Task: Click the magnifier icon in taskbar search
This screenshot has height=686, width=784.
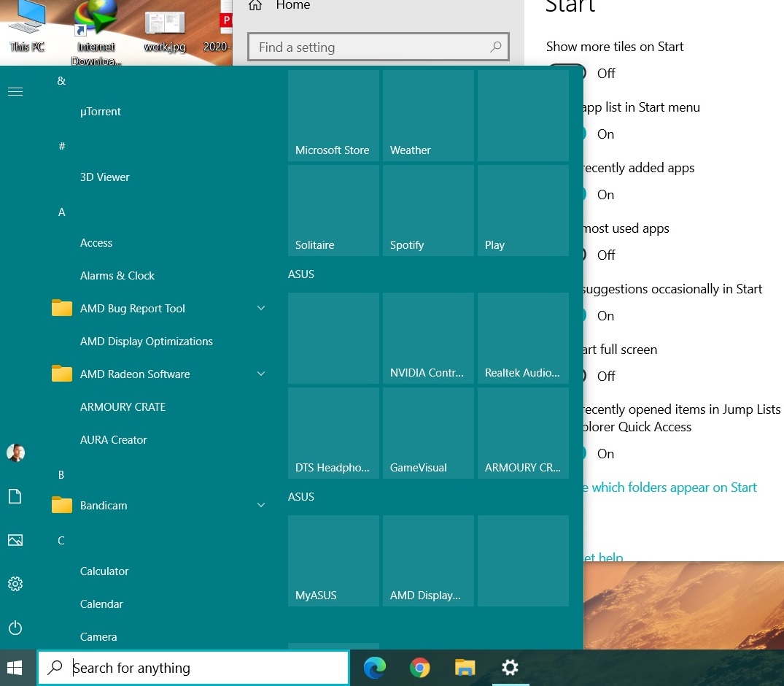Action: coord(55,668)
